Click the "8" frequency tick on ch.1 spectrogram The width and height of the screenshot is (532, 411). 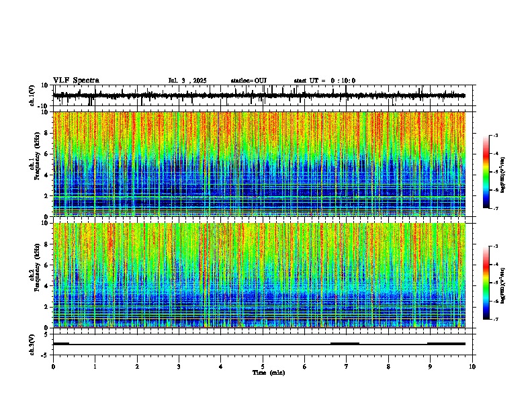47,133
